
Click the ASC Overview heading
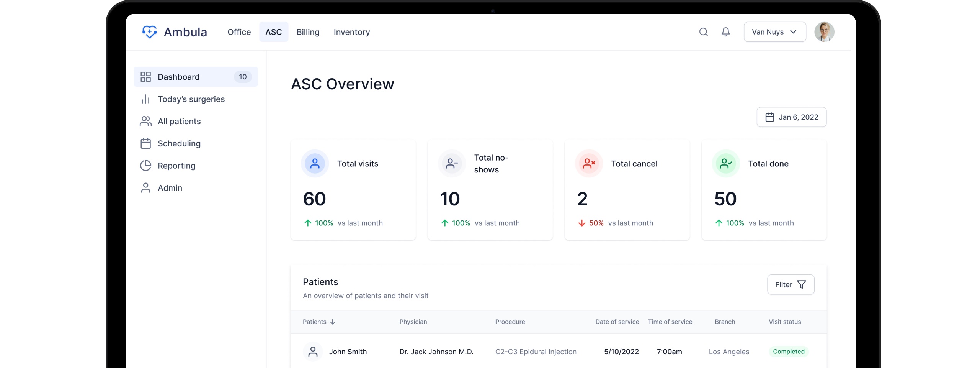point(342,84)
